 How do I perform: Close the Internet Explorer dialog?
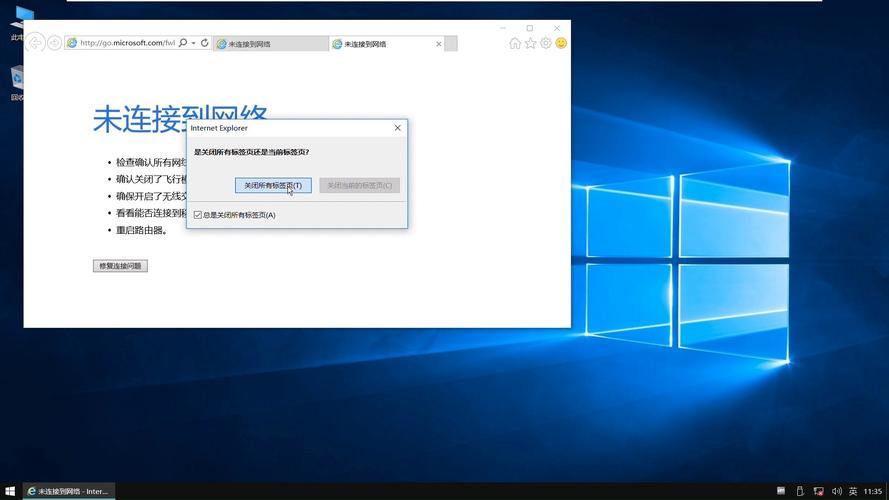[397, 128]
